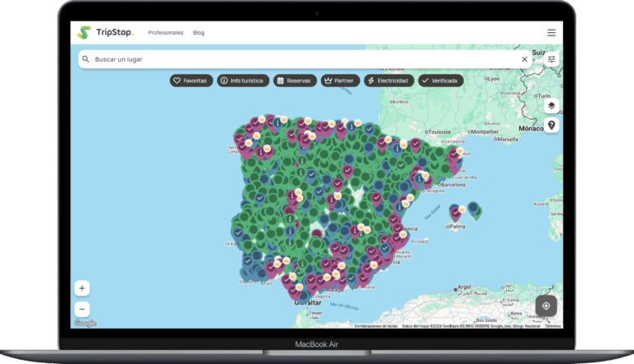Center map on my location button
This screenshot has height=364, width=634.
[546, 305]
